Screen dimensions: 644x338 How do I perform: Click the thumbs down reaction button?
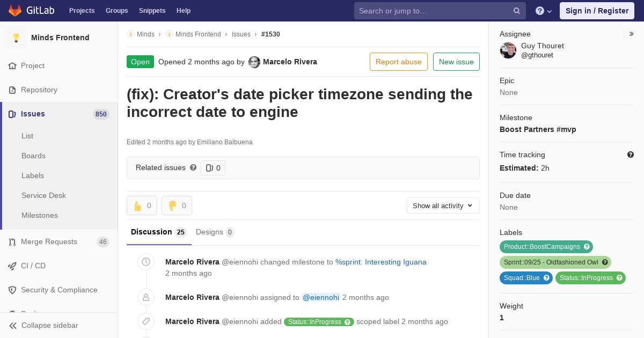[177, 205]
